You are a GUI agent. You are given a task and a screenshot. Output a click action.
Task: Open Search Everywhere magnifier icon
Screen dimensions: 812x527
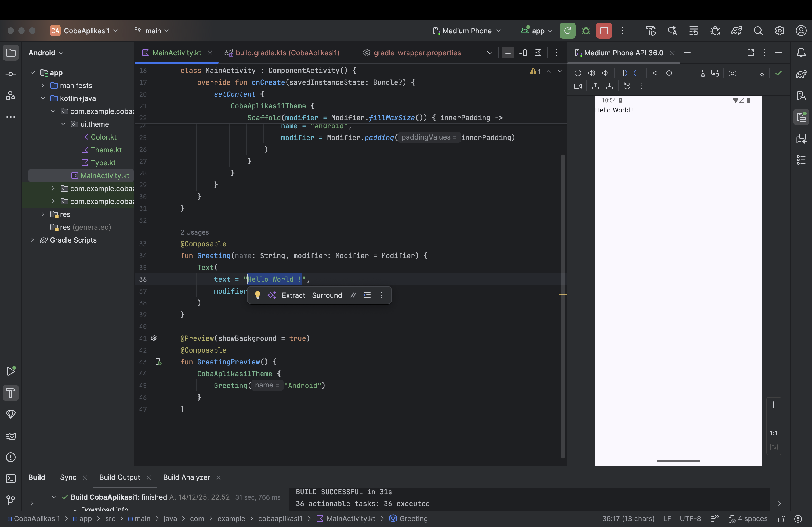click(758, 31)
